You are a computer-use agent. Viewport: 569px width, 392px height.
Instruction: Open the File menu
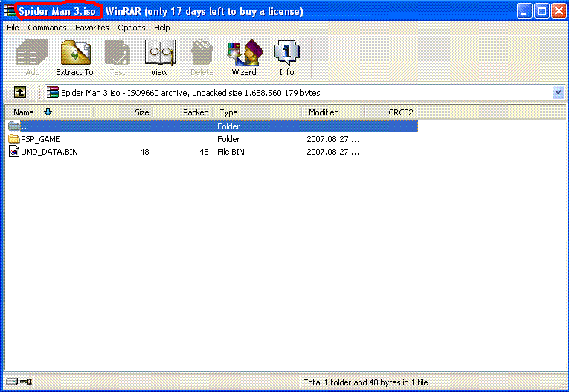pyautogui.click(x=13, y=28)
